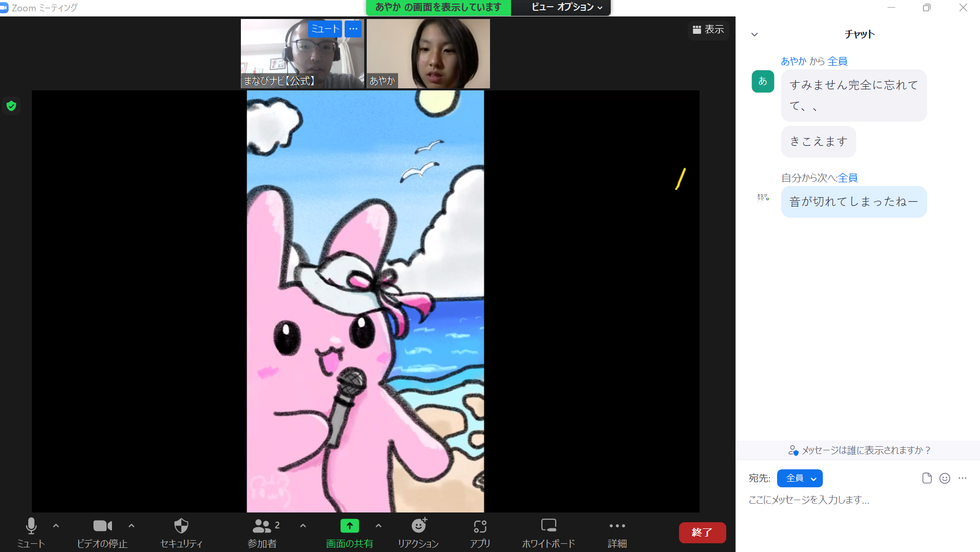The width and height of the screenshot is (980, 552).
Task: Click the 音が切れてしまったねー chat message
Action: [854, 202]
